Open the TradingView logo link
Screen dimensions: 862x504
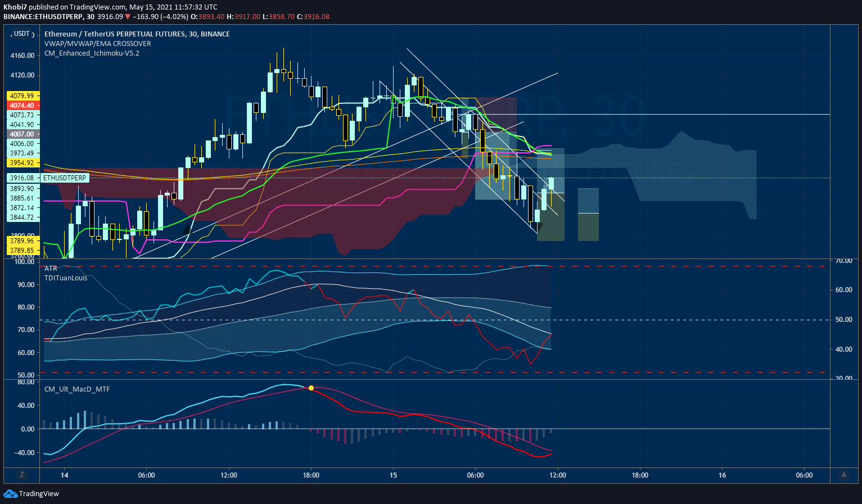[x=31, y=493]
